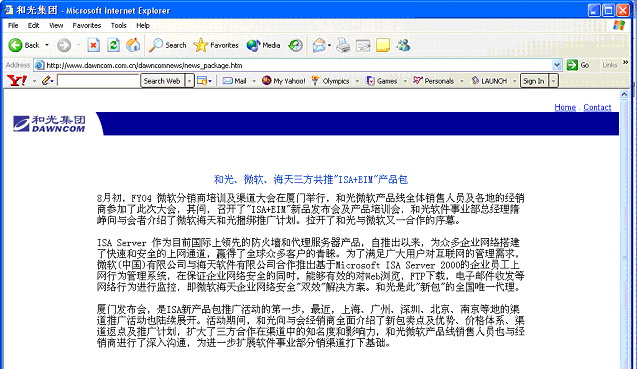Click the Yahoo search text field

98,81
